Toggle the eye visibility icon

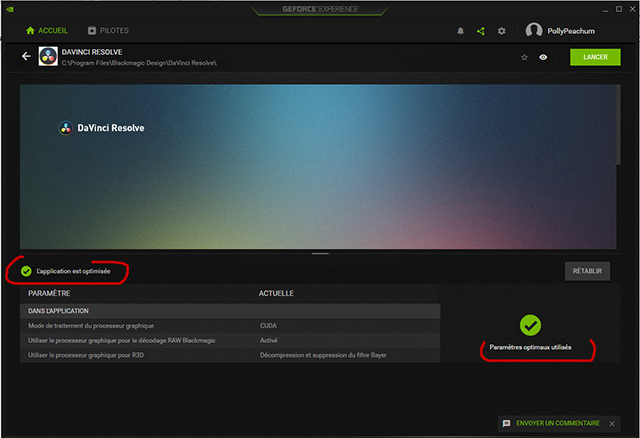click(x=543, y=57)
